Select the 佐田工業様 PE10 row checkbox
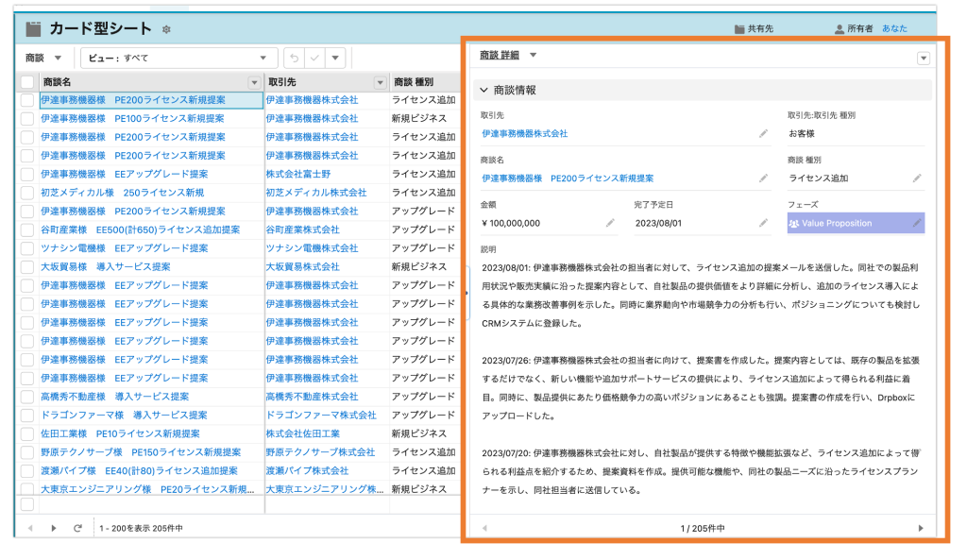 pos(27,433)
